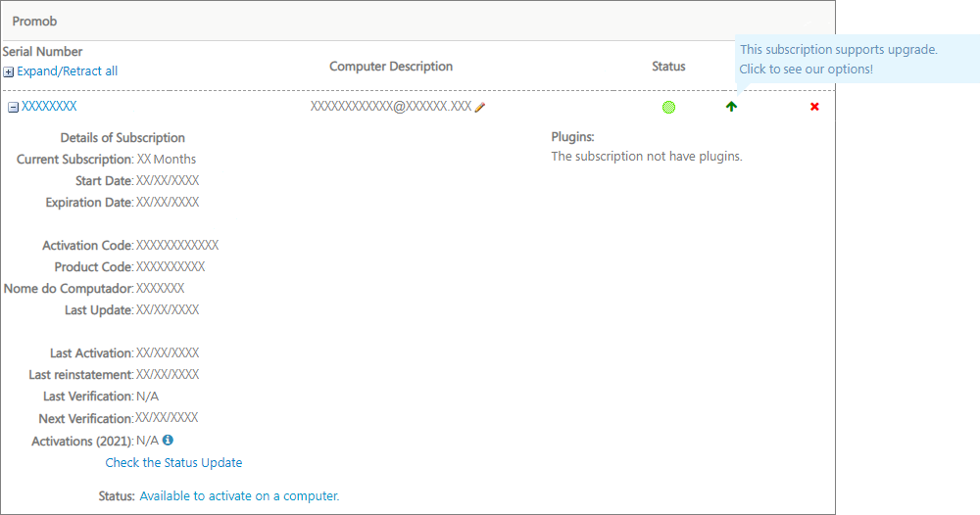
Task: Select the XX Months subscription value
Action: click(x=167, y=160)
